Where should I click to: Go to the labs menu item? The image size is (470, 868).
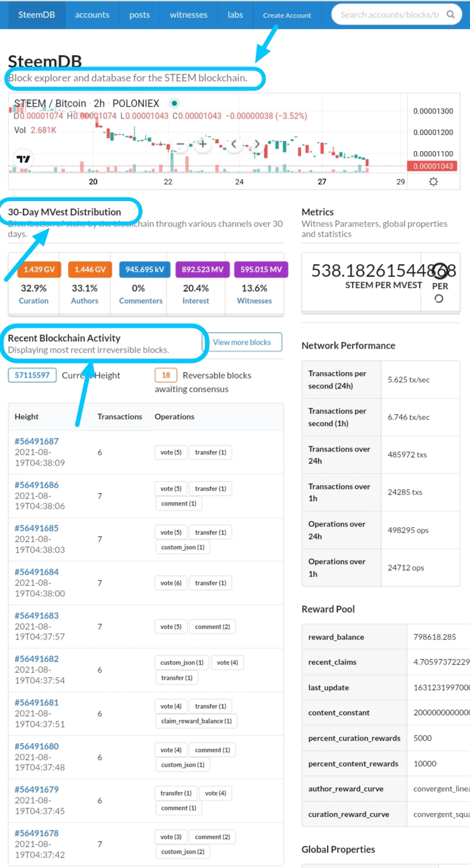click(235, 15)
